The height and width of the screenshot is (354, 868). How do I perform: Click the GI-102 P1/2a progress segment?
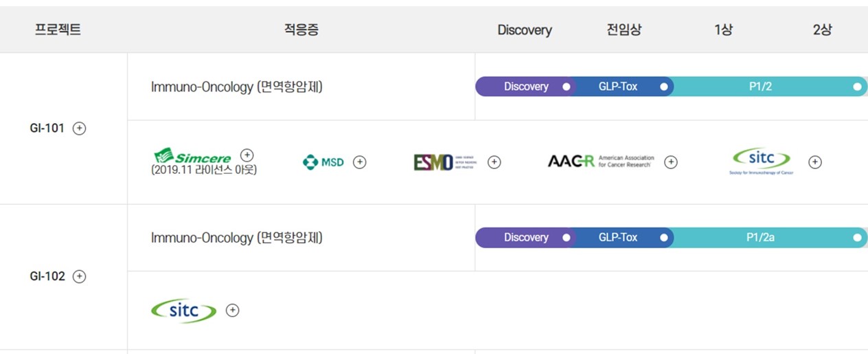tap(760, 237)
